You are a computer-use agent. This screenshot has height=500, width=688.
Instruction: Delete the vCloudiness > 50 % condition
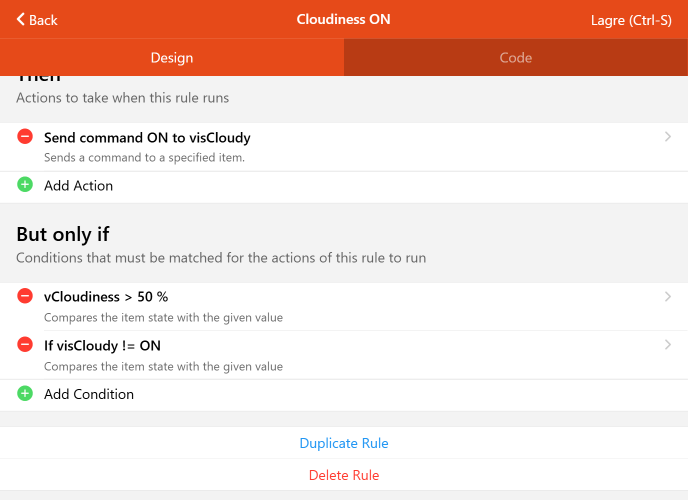coord(25,296)
